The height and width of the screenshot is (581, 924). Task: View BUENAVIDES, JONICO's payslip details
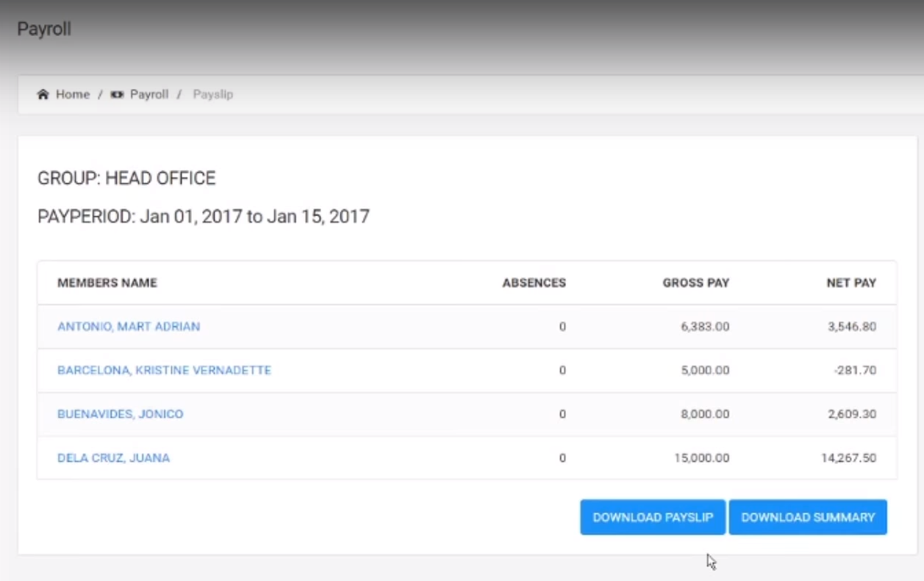pos(120,414)
